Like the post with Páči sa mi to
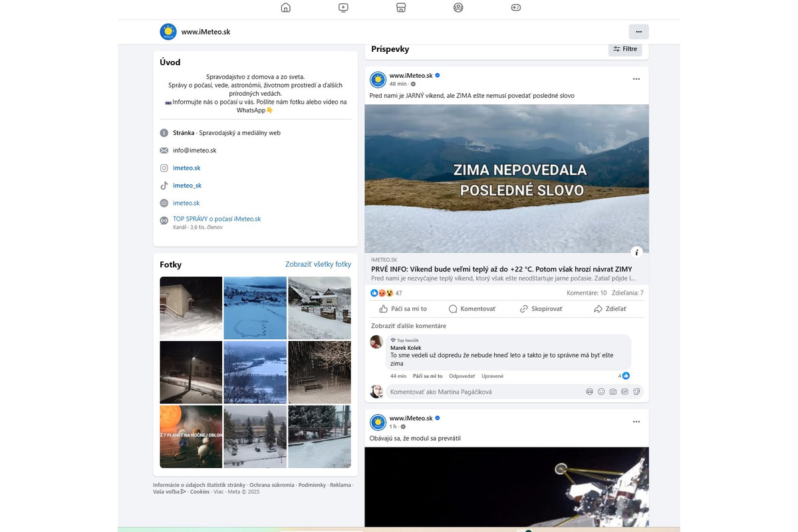798x532 pixels. point(403,309)
